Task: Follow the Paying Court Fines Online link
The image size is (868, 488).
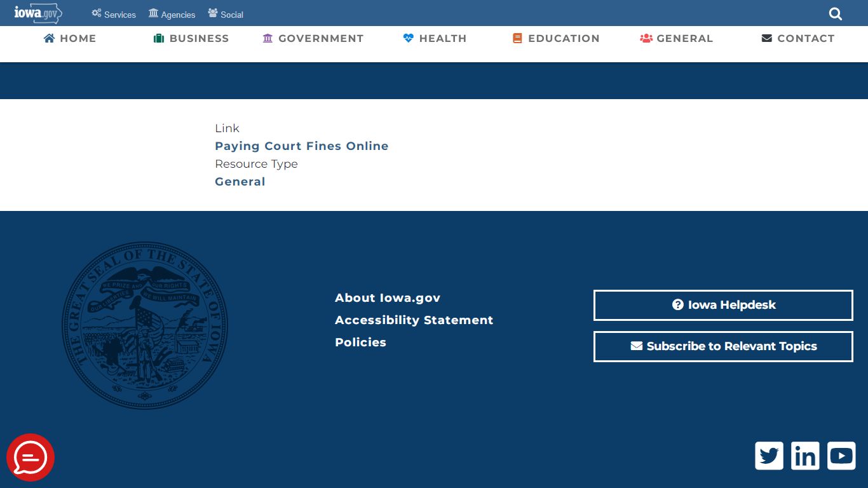Action: pos(302,146)
